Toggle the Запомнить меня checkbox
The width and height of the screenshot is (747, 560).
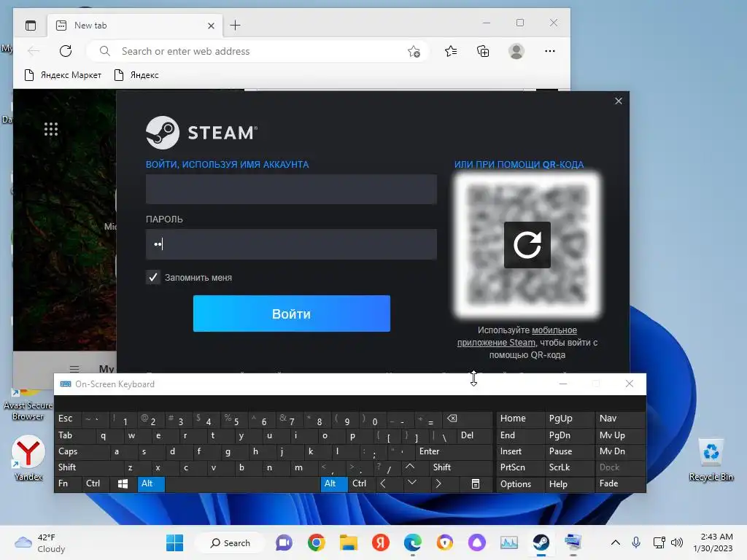point(153,277)
